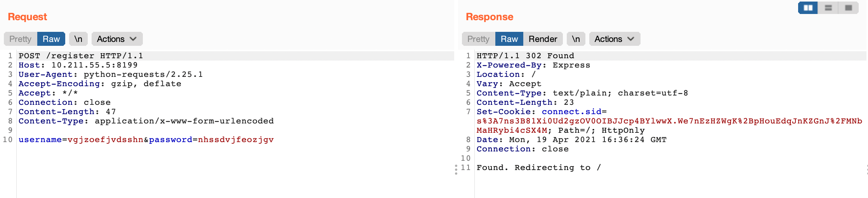Open the Request Actions dropdown
The image size is (868, 198).
pyautogui.click(x=117, y=39)
